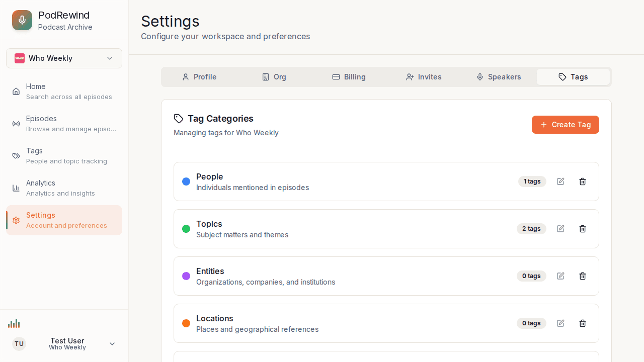Click the Settings gear icon in sidebar

(x=16, y=220)
